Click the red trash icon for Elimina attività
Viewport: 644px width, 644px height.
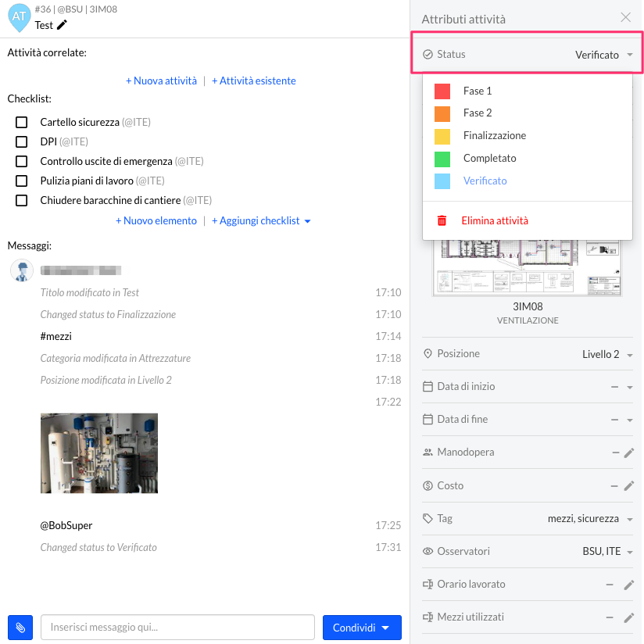442,220
